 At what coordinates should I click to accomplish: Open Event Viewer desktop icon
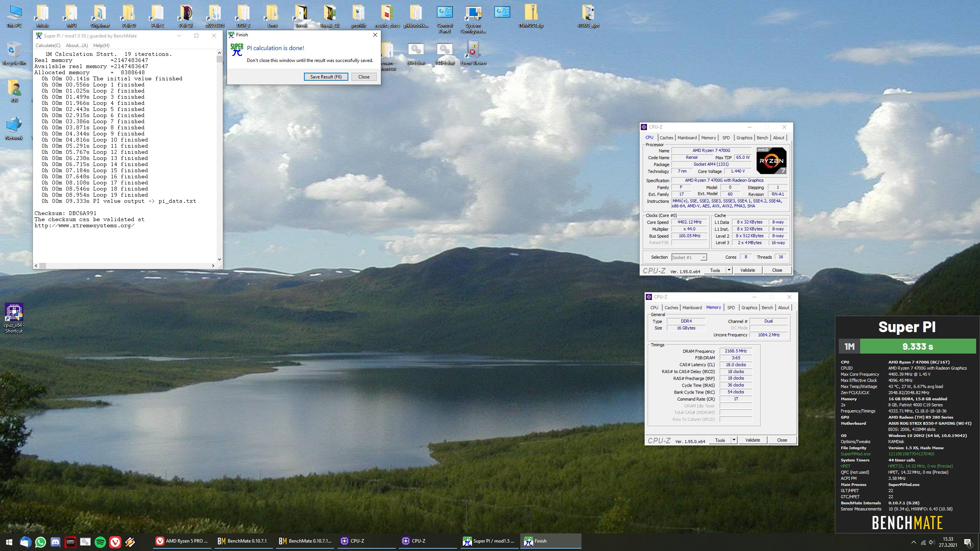tap(473, 54)
